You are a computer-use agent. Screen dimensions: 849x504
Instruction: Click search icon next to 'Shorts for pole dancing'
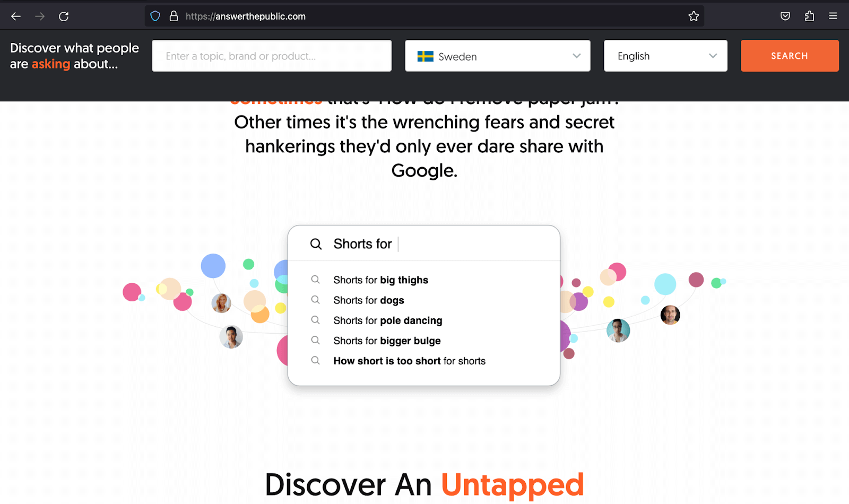pyautogui.click(x=315, y=320)
